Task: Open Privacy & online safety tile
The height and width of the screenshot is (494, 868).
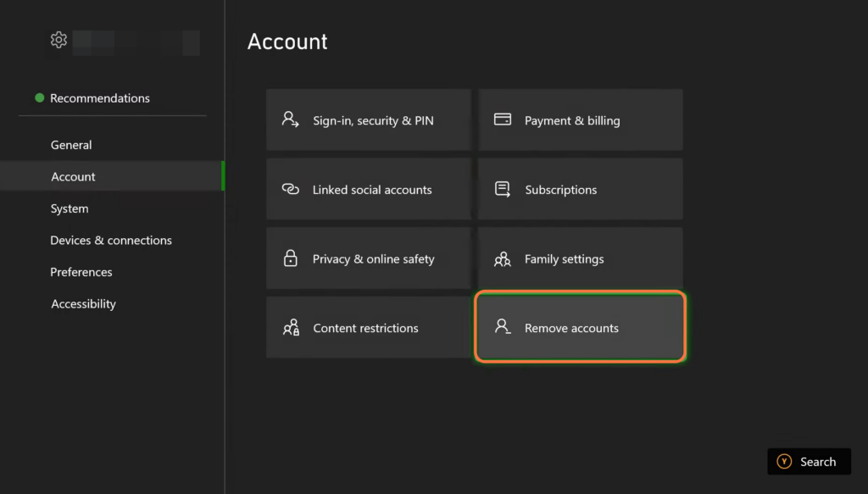Action: coord(369,258)
